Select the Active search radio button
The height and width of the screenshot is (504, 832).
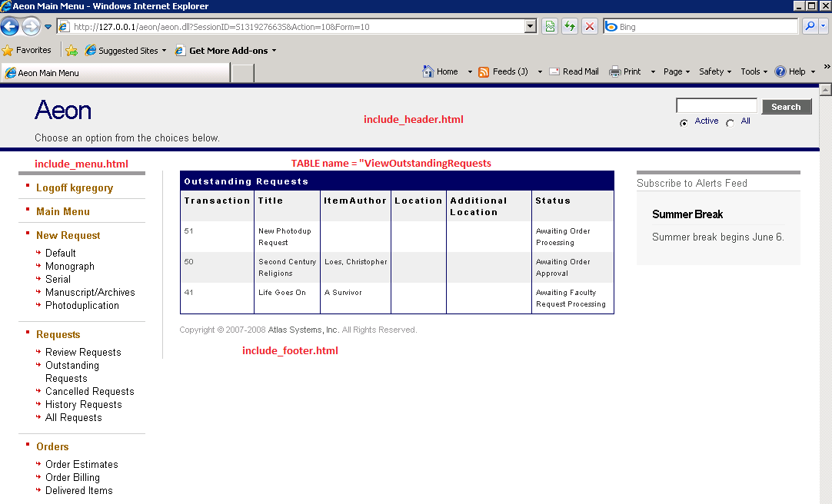coord(684,123)
